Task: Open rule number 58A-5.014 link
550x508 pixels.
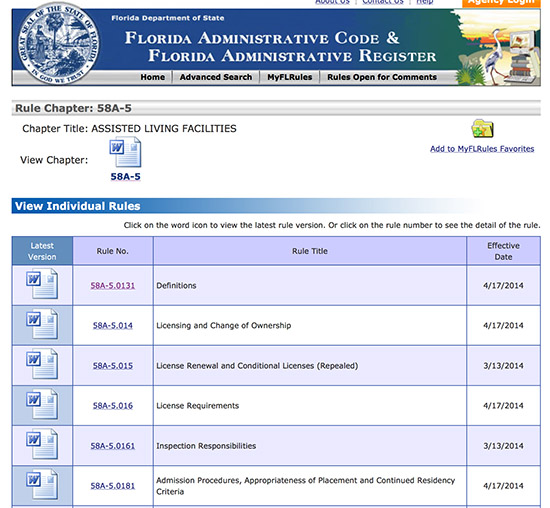Action: pos(113,326)
